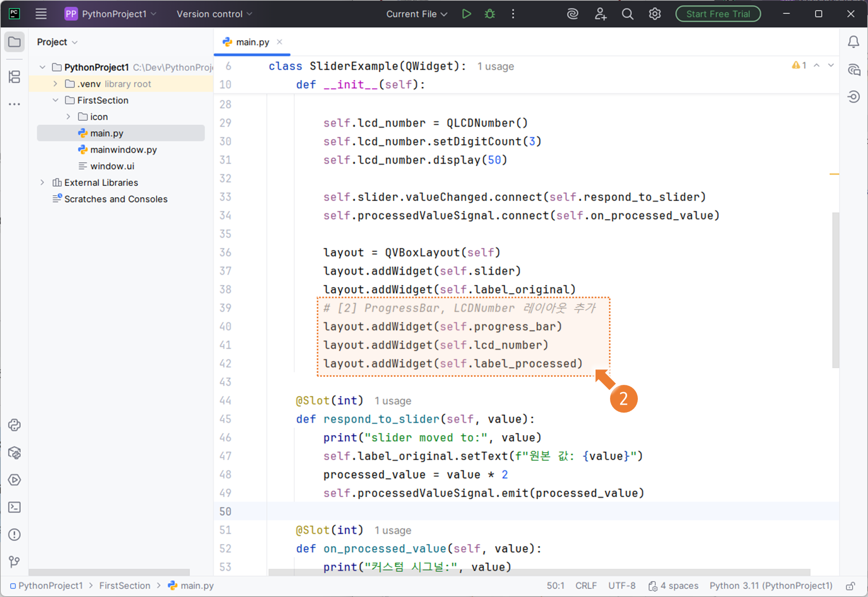The height and width of the screenshot is (597, 868).
Task: Expand External Libraries node
Action: [x=43, y=183]
